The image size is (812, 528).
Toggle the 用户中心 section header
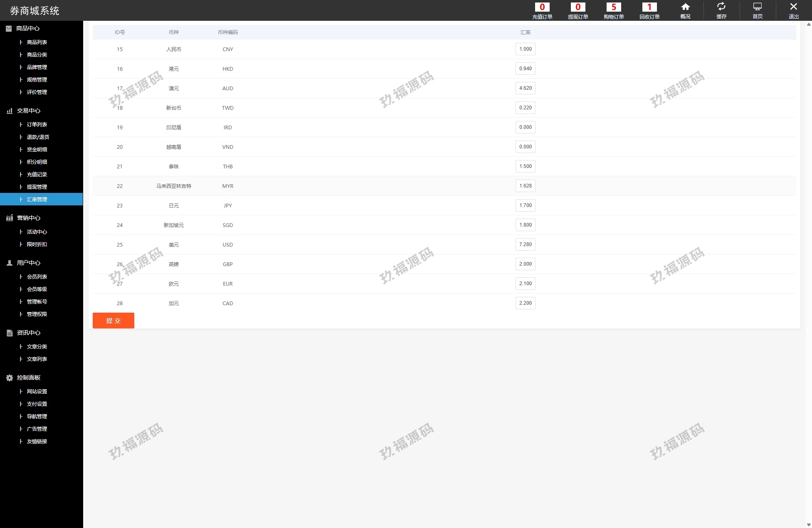(28, 263)
